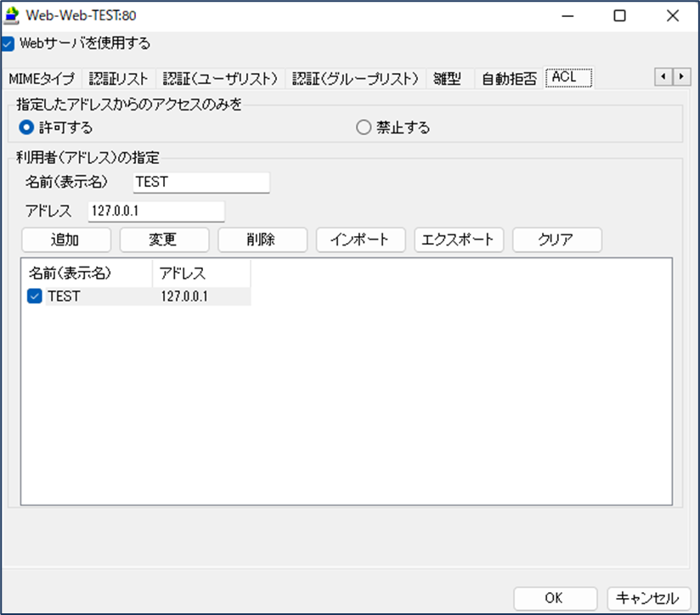Switch to the MIMEタイプ tab
Screen dimensions: 700x615
point(41,79)
